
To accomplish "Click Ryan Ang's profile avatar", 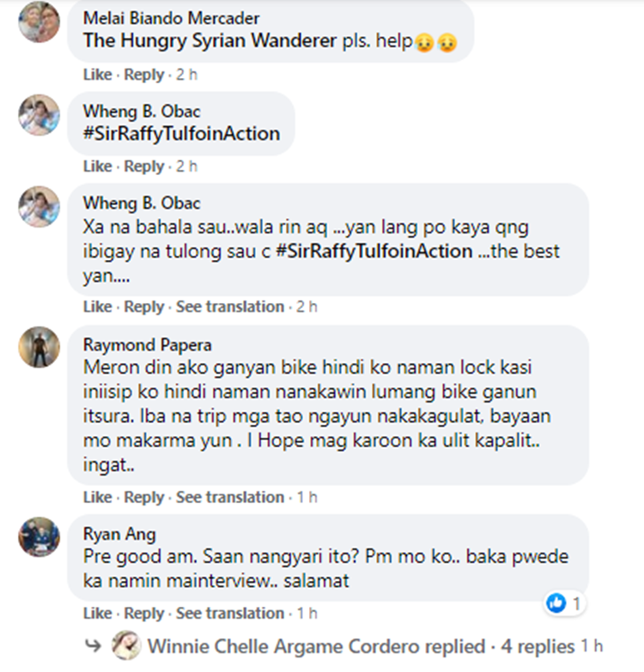I will [x=39, y=537].
